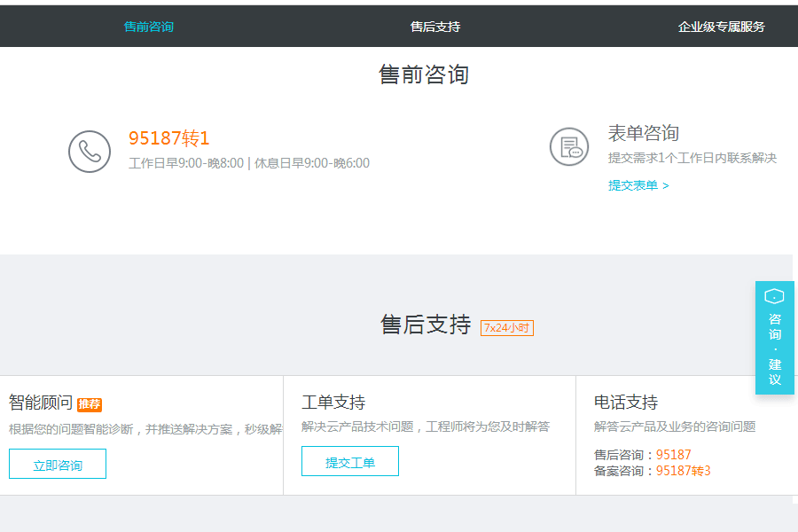
Task: Go to the 企业级专属服务 tab
Action: [721, 27]
